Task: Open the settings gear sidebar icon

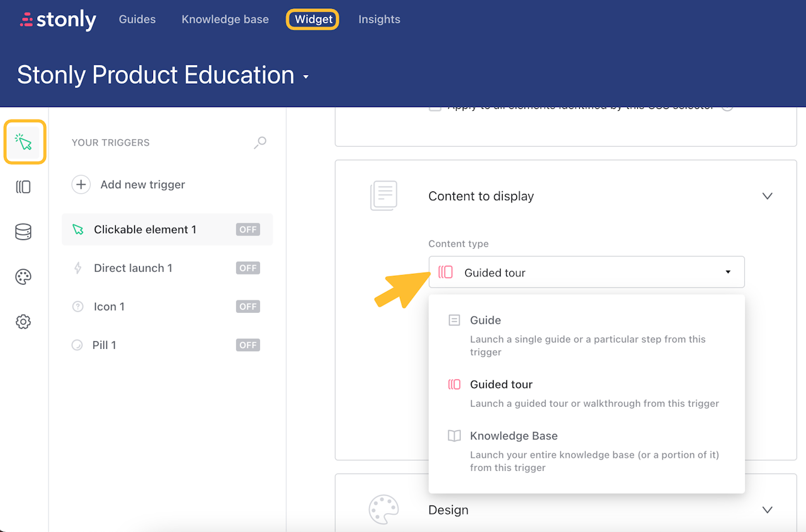Action: coord(23,322)
